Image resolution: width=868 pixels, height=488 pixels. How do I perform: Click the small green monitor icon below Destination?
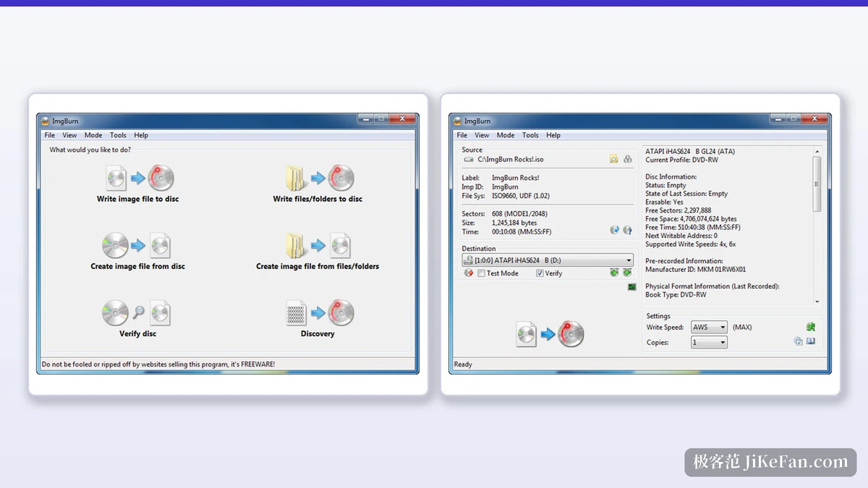click(631, 287)
